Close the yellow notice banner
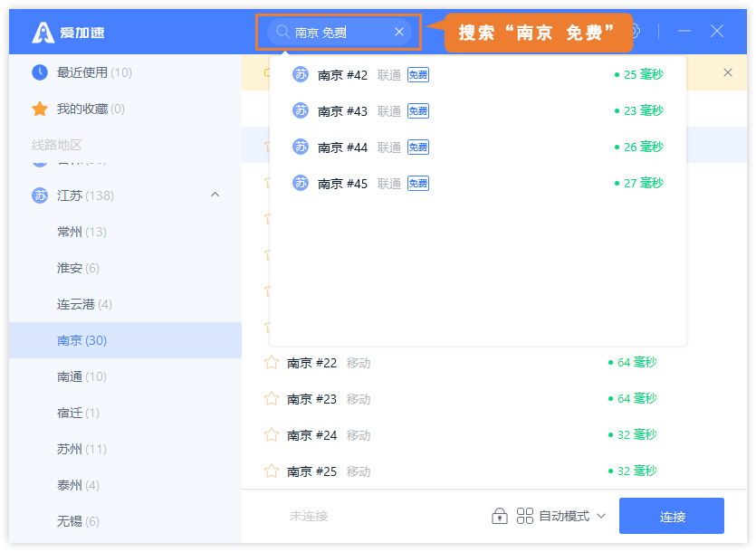This screenshot has height=552, width=756. (x=728, y=72)
